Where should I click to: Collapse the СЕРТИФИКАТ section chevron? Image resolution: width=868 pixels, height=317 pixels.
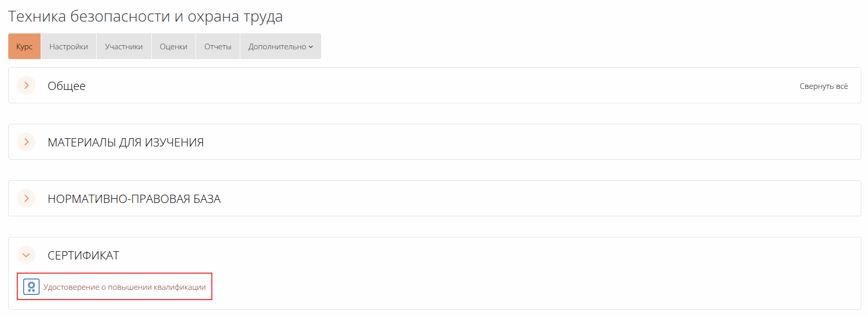coord(26,255)
